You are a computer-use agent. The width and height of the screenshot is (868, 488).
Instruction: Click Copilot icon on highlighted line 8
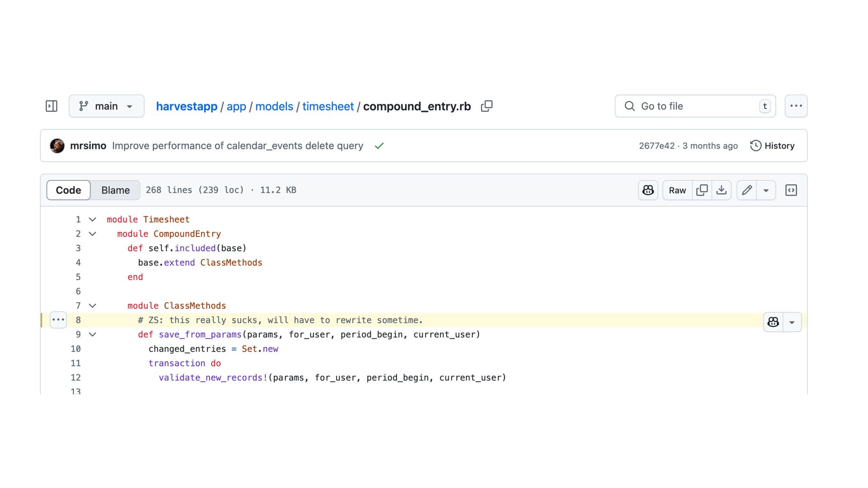(x=773, y=322)
